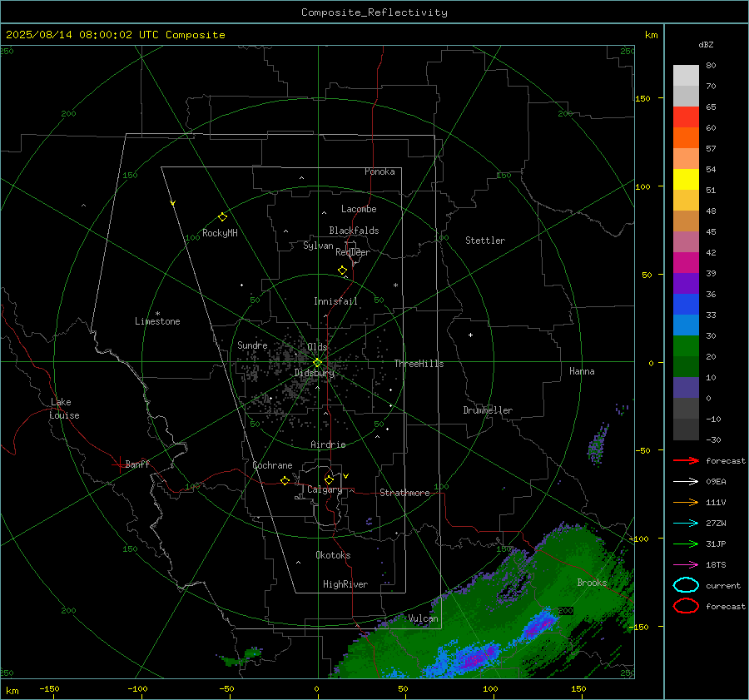Image resolution: width=749 pixels, height=700 pixels.
Task: Click the cyan 27ZW arrow icon
Action: point(686,524)
